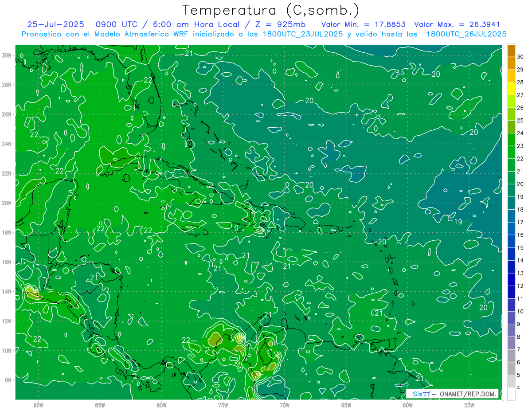Screen dimensions: 532x411
Task: Click the "20N" latitude axis label
Action: click(7, 203)
